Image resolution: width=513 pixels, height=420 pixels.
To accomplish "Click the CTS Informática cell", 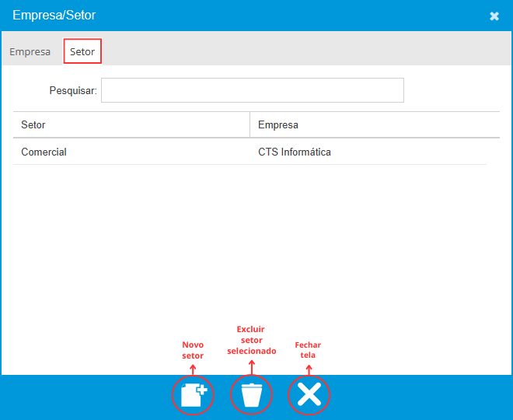I will point(295,152).
